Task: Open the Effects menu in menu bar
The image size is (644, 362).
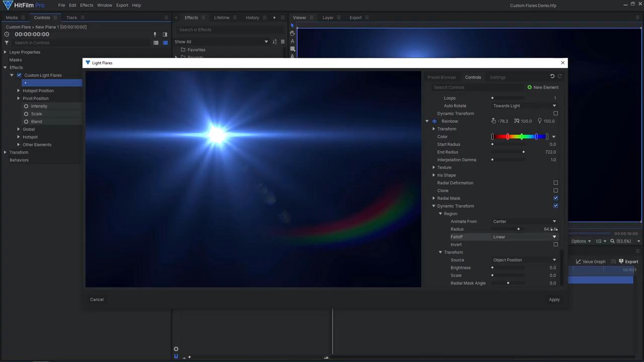Action: [87, 5]
